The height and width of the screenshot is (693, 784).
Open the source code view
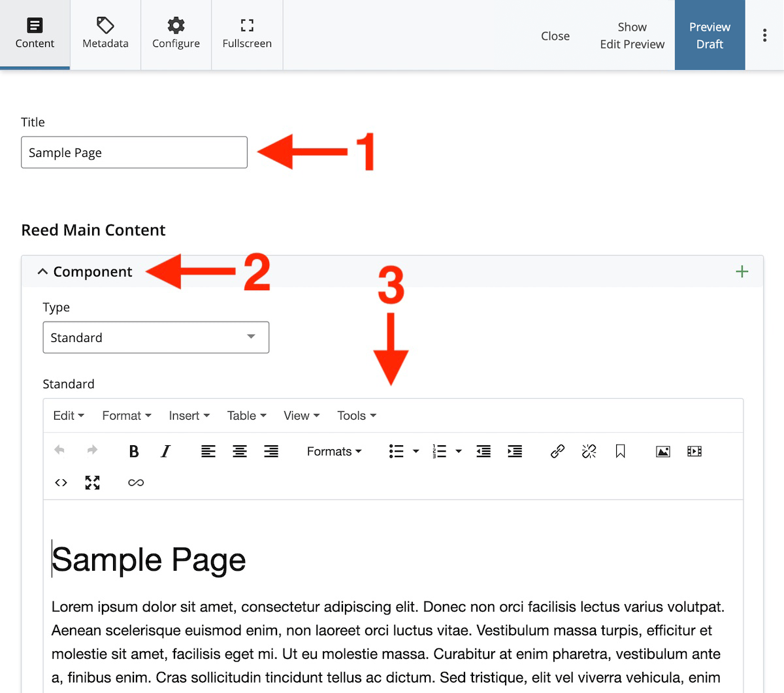61,482
